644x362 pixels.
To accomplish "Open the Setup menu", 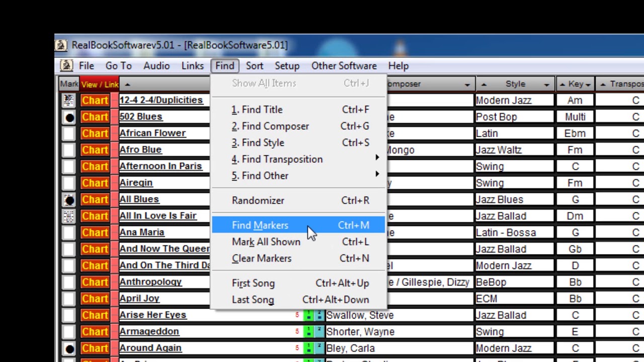I will (287, 66).
